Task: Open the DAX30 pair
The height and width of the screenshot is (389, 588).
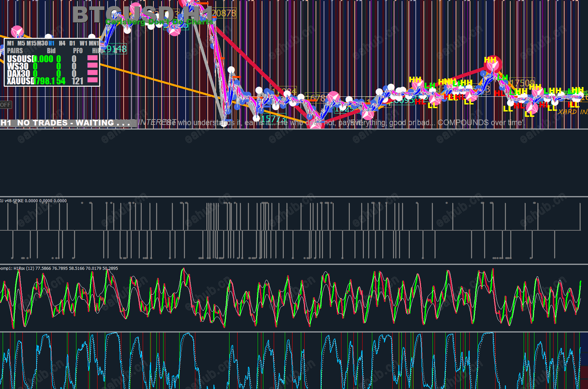Action: click(x=18, y=74)
